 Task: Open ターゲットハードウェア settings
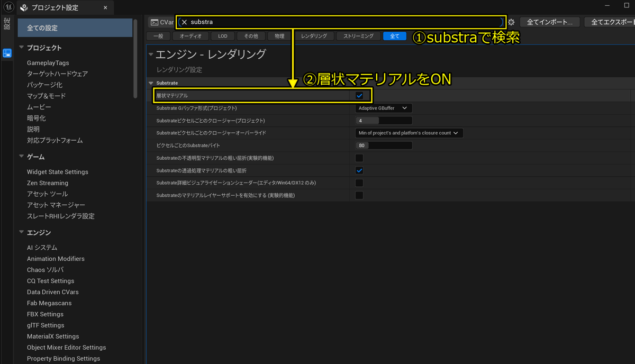coord(58,74)
